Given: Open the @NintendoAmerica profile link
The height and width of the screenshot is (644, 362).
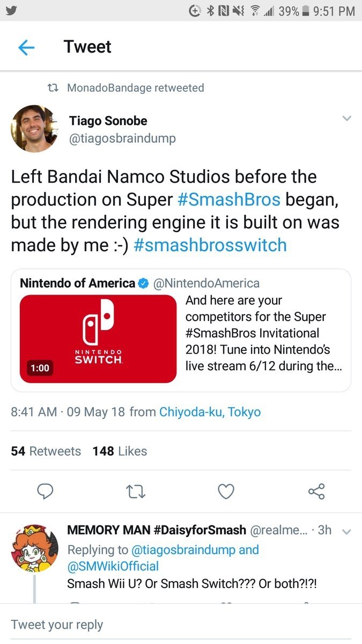Looking at the screenshot, I should [208, 283].
